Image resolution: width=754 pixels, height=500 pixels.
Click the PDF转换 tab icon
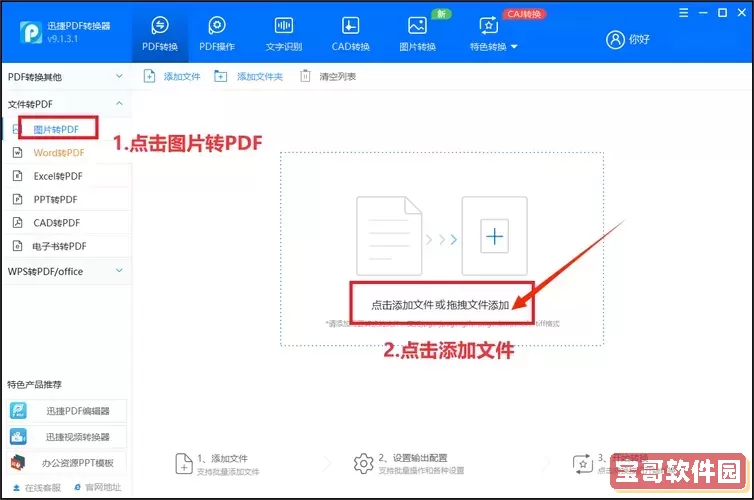[160, 25]
